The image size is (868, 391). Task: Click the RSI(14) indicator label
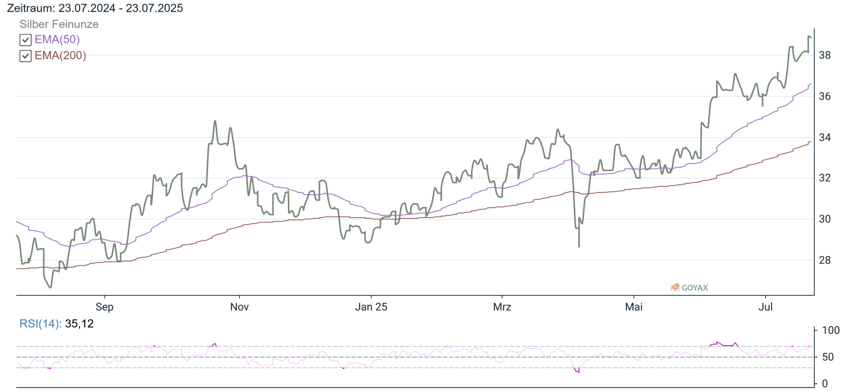pyautogui.click(x=40, y=324)
